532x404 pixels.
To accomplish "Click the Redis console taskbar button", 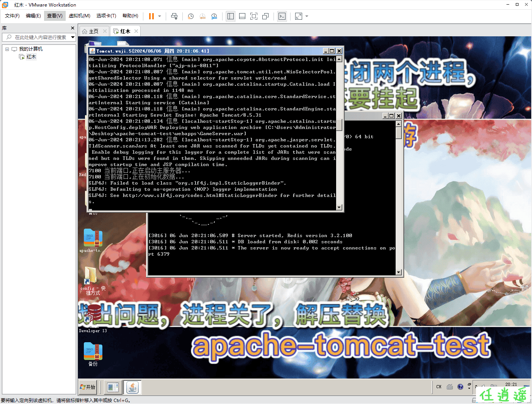I will tap(113, 387).
